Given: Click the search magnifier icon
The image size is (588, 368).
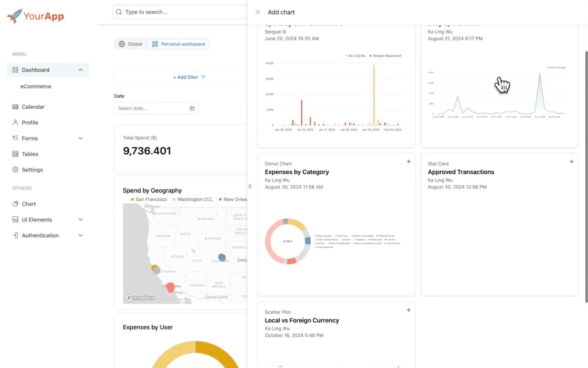Looking at the screenshot, I should 119,12.
